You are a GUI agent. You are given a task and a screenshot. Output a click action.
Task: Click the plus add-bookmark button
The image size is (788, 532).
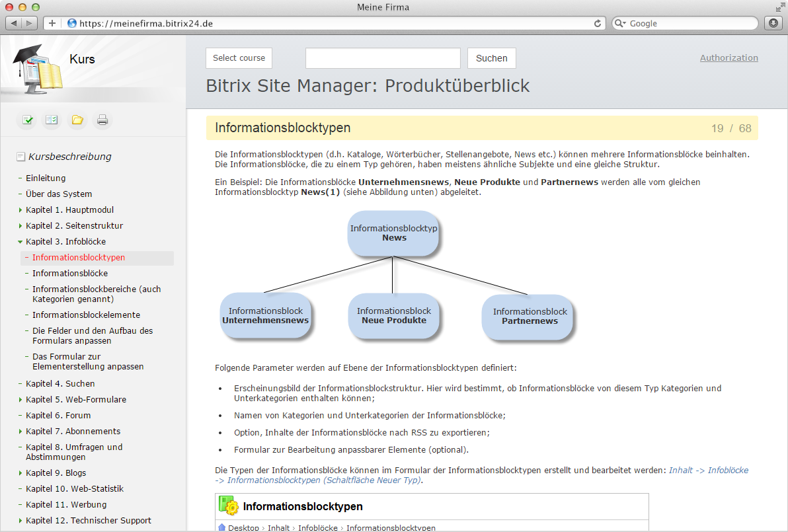(52, 23)
